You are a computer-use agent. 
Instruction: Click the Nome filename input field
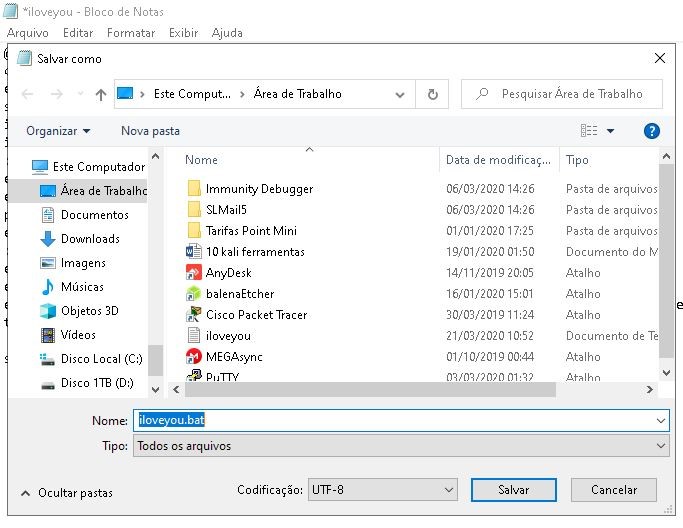coord(400,421)
